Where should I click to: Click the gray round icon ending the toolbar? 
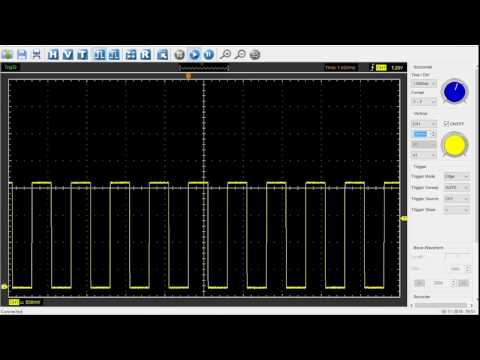[255, 54]
